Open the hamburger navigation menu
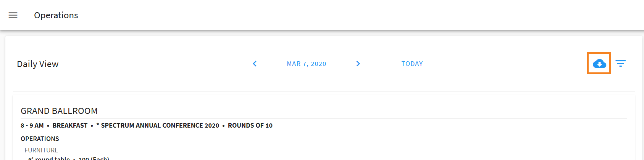 [13, 15]
